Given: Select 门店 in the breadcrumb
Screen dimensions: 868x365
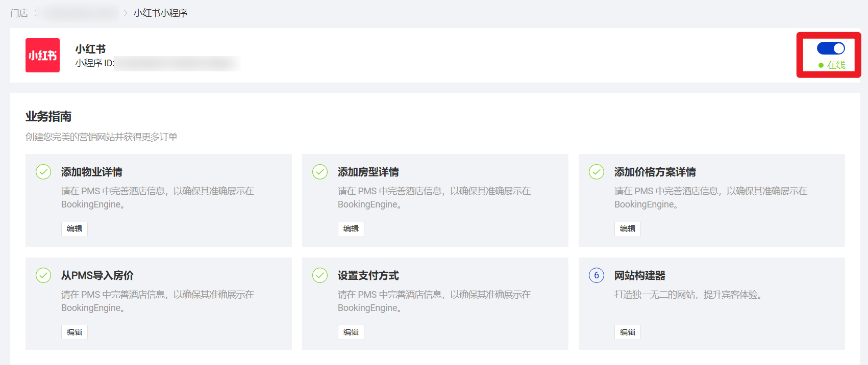Looking at the screenshot, I should coord(19,13).
